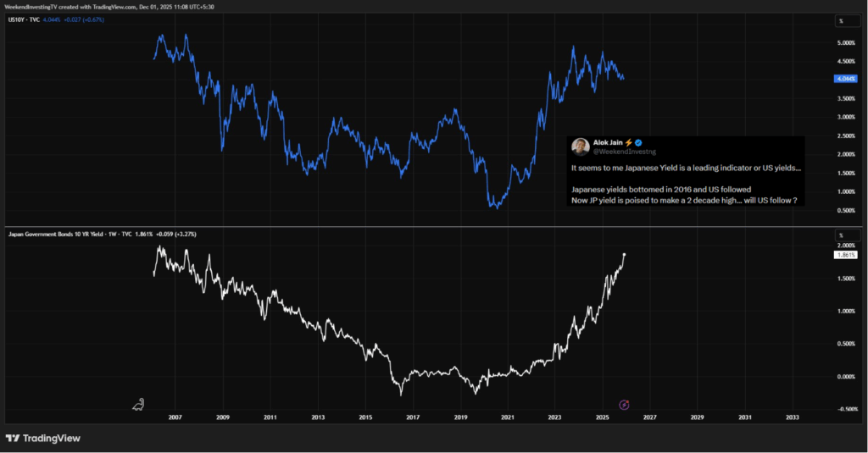Image resolution: width=868 pixels, height=453 pixels.
Task: Select the blue 4.044% price label
Action: 844,79
